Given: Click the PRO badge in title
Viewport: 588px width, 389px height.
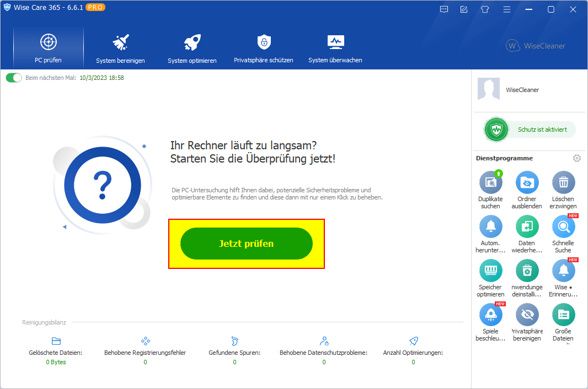Looking at the screenshot, I should 95,8.
